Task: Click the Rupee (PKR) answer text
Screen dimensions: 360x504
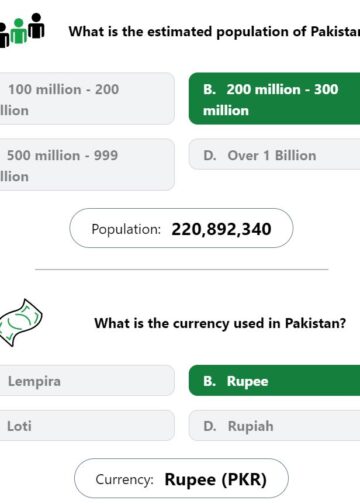Action: (x=216, y=480)
